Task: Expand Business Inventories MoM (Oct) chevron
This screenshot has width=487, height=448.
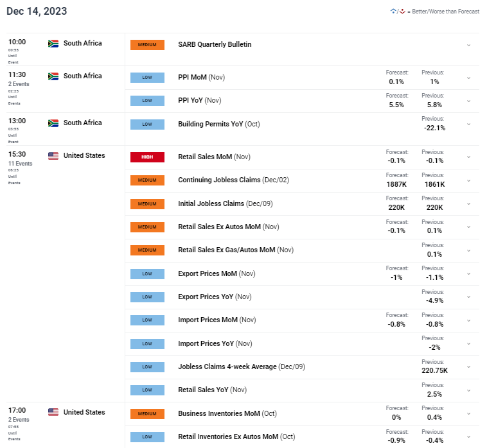Action: pyautogui.click(x=468, y=413)
